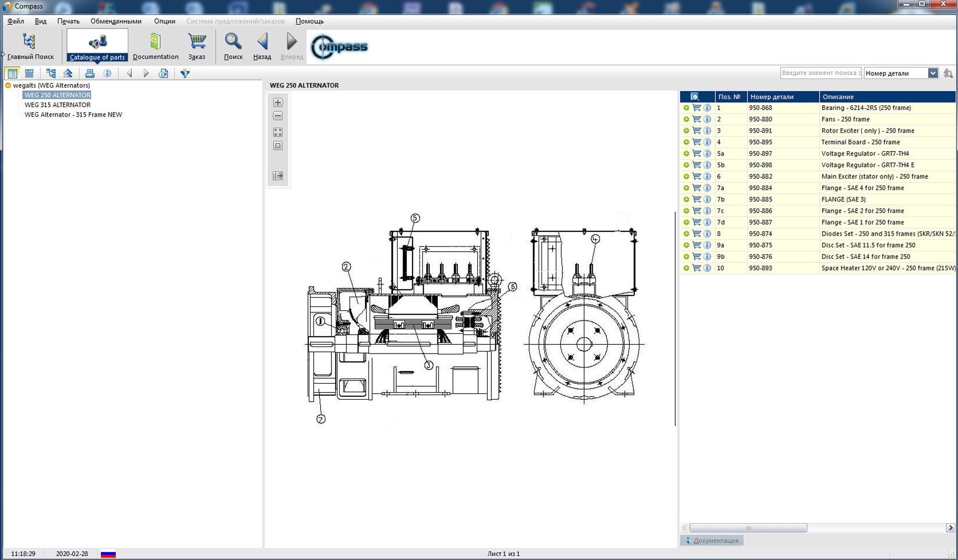
Task: Open the Documentation toolbar button
Action: click(155, 46)
